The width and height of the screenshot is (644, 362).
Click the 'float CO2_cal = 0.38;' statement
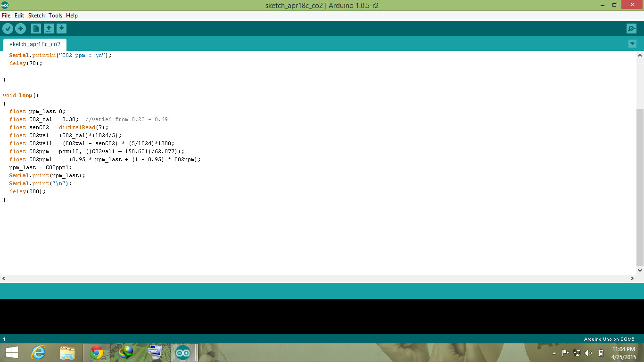tap(44, 119)
